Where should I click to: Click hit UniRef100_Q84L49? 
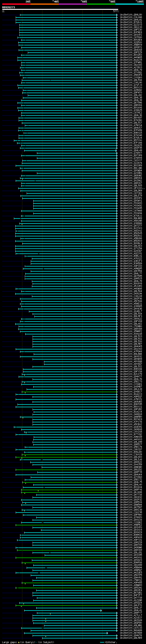click(131, 151)
